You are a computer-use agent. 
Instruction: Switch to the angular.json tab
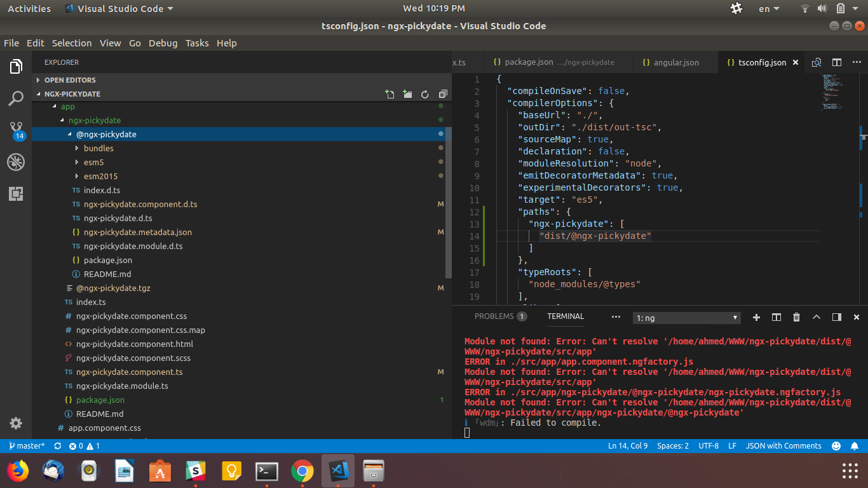675,62
